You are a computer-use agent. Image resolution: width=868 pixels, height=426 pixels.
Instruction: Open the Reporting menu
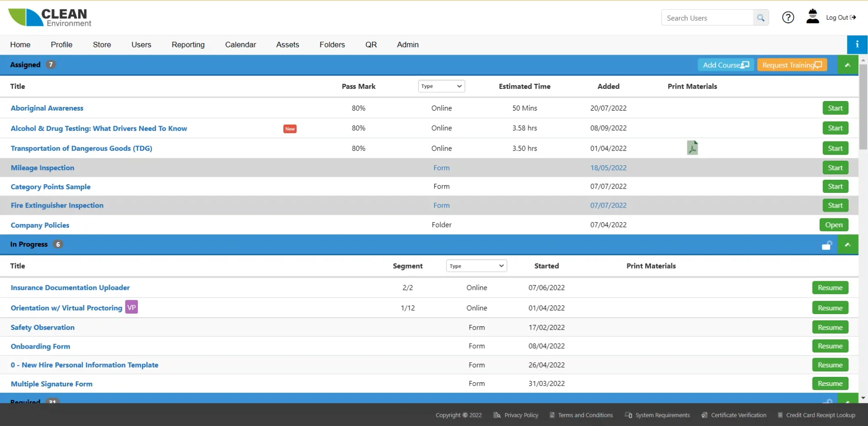click(187, 45)
